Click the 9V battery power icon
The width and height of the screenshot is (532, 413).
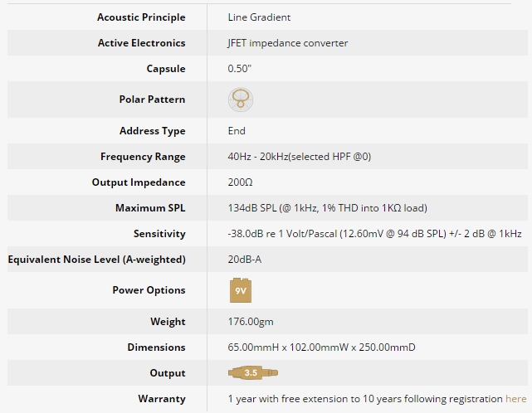point(241,290)
